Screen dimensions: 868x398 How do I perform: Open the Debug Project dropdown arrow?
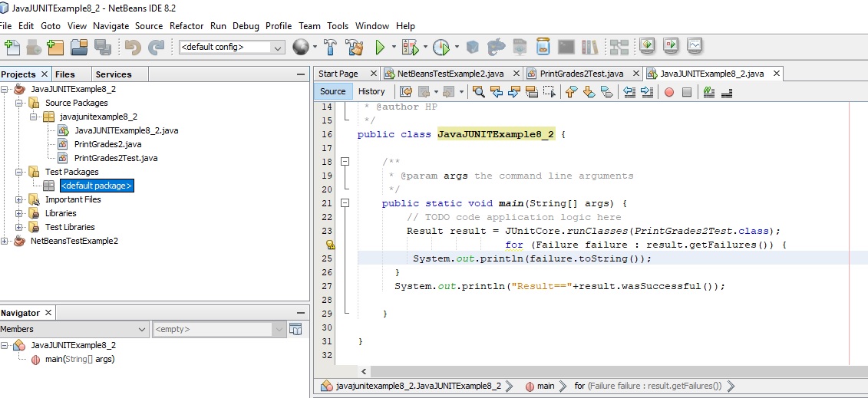425,47
